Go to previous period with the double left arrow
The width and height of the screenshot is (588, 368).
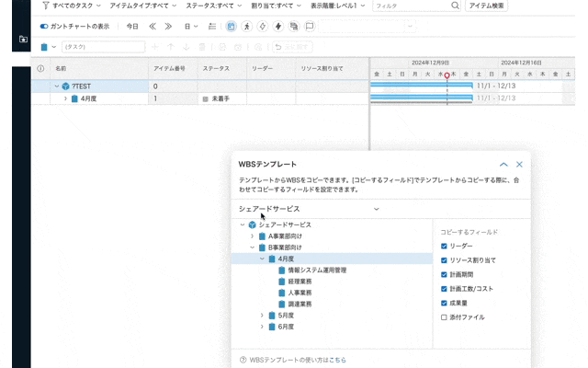click(x=153, y=27)
